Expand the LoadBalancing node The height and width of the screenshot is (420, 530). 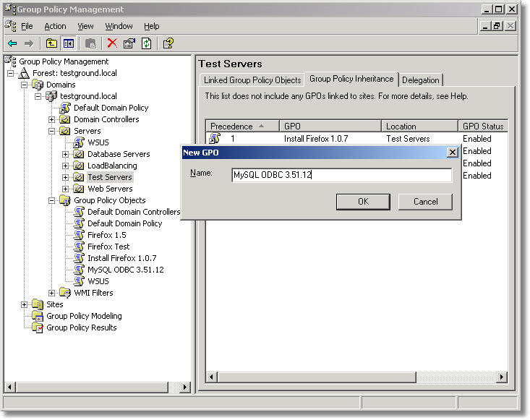click(x=66, y=166)
